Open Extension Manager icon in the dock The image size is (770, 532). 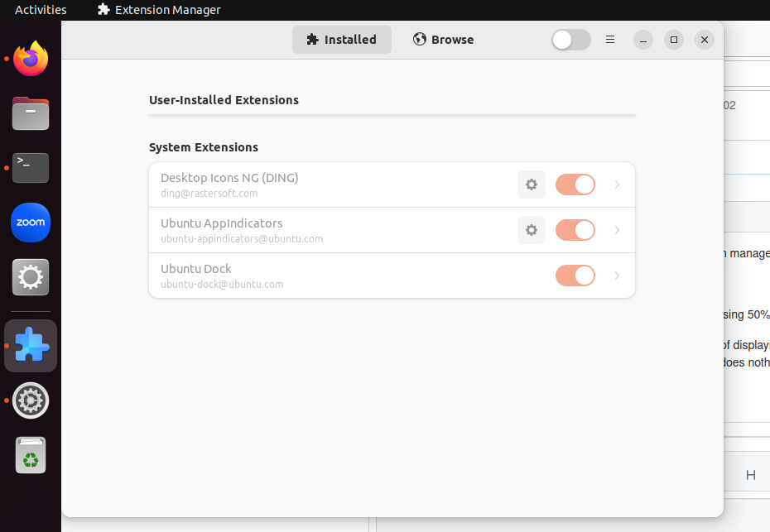(x=31, y=346)
